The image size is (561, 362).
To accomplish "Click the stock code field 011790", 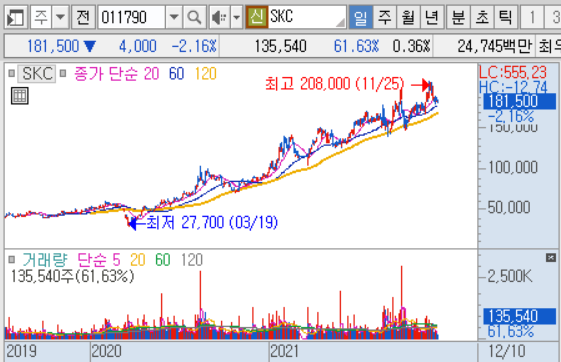I will pos(132,17).
